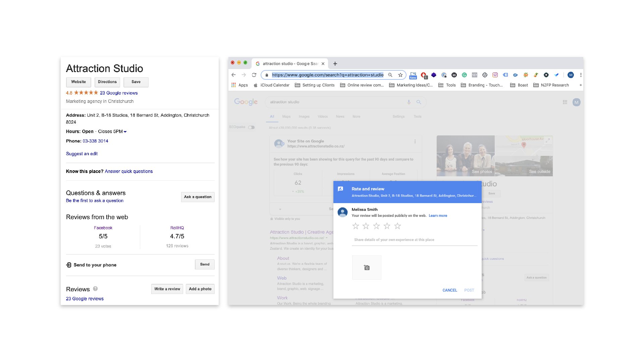
Task: Cancel the Rate and review dialog
Action: (449, 290)
